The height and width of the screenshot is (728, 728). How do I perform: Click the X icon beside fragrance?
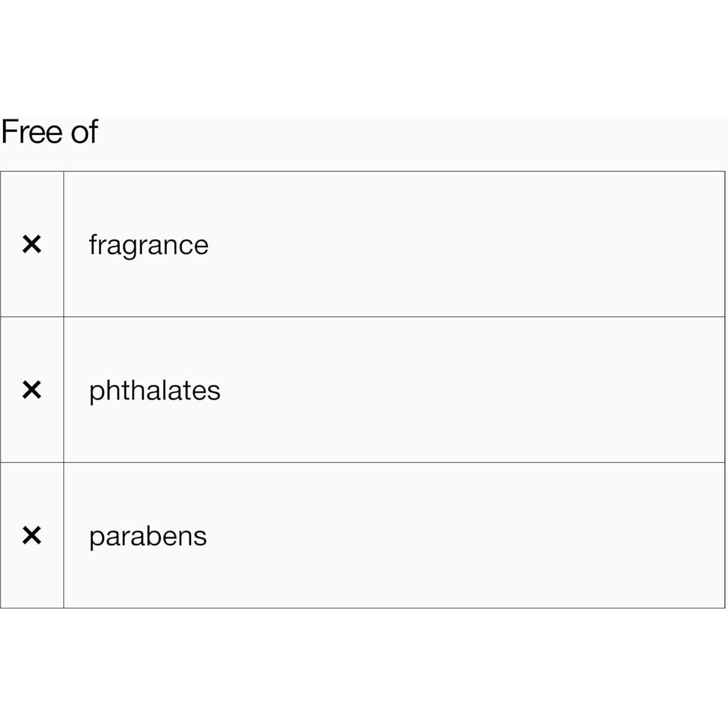coord(32,244)
